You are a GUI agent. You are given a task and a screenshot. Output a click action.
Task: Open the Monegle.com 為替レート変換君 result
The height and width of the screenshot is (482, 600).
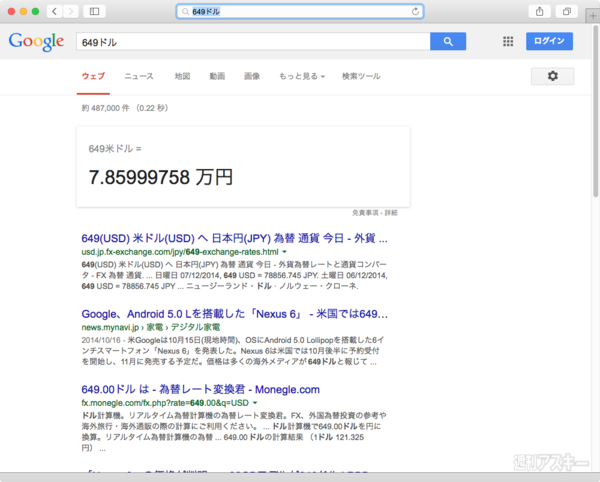point(201,389)
